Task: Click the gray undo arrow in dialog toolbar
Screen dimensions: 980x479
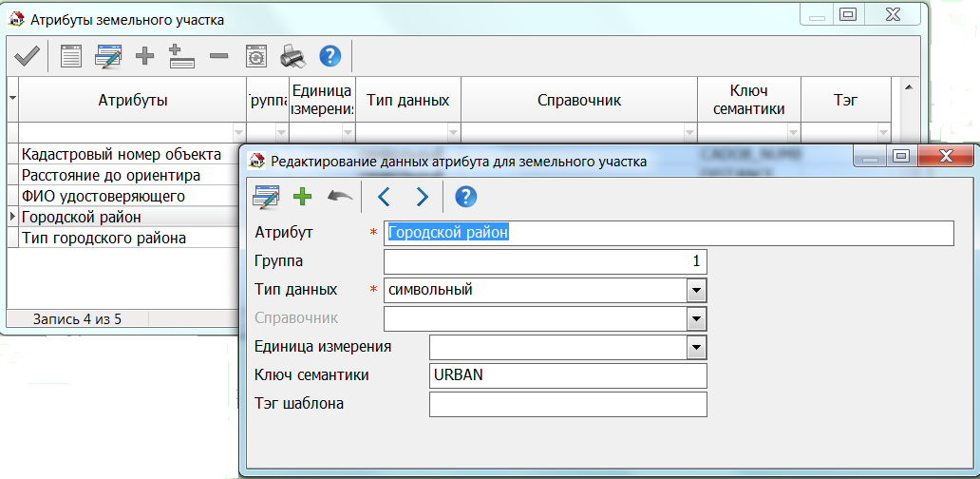Action: [339, 197]
